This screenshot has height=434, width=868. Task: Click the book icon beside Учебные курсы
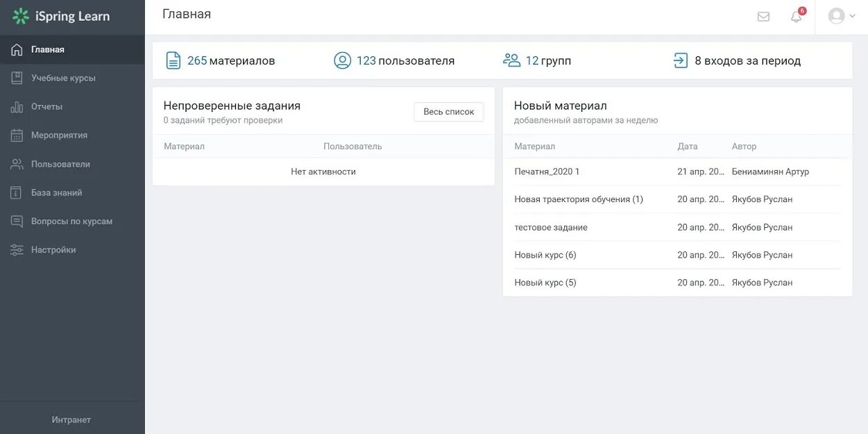pyautogui.click(x=17, y=78)
